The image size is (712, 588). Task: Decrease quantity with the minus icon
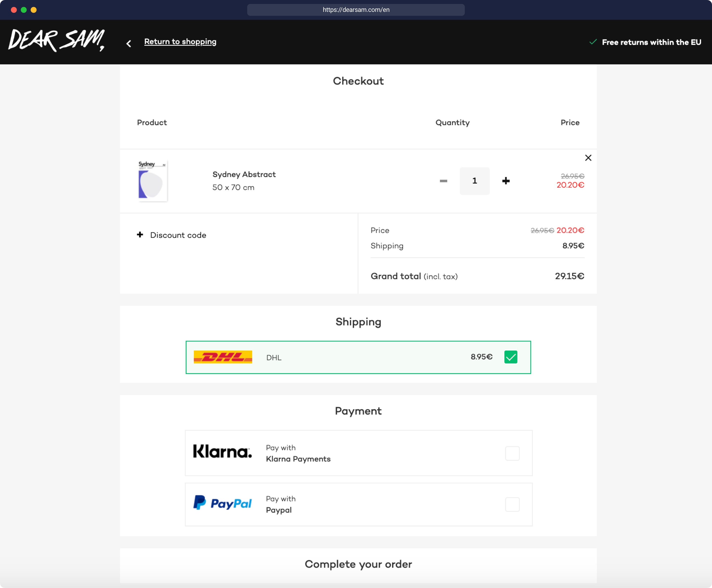tap(443, 181)
